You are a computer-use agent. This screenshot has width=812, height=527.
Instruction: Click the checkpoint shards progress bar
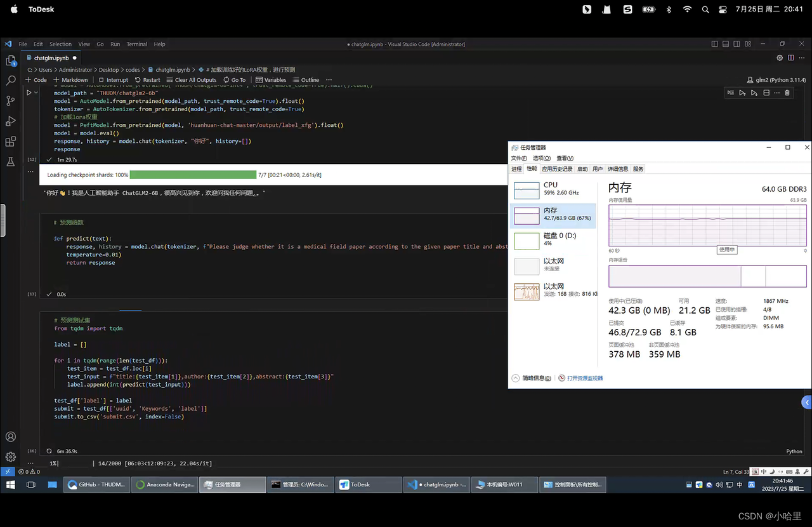click(192, 175)
